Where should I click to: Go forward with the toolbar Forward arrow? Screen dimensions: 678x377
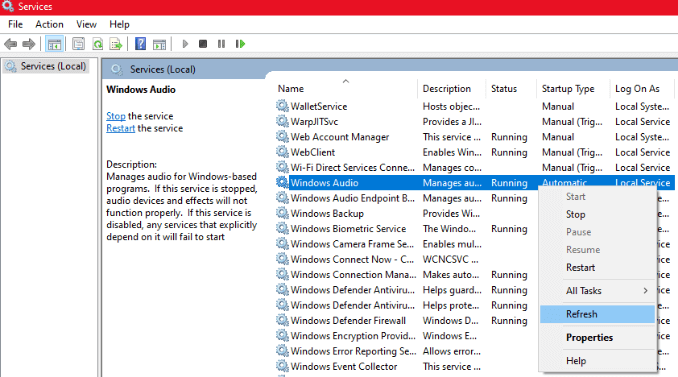coord(29,44)
